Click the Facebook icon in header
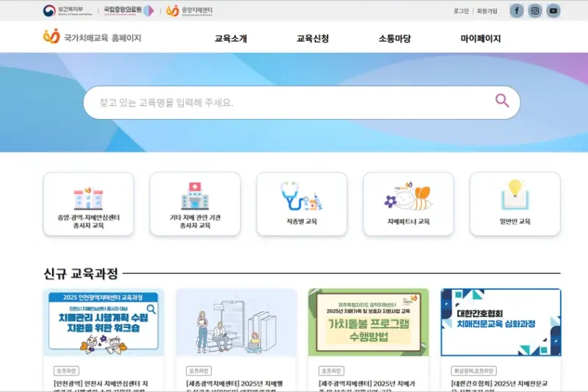Viewport: 588px width, 392px height. click(x=517, y=11)
